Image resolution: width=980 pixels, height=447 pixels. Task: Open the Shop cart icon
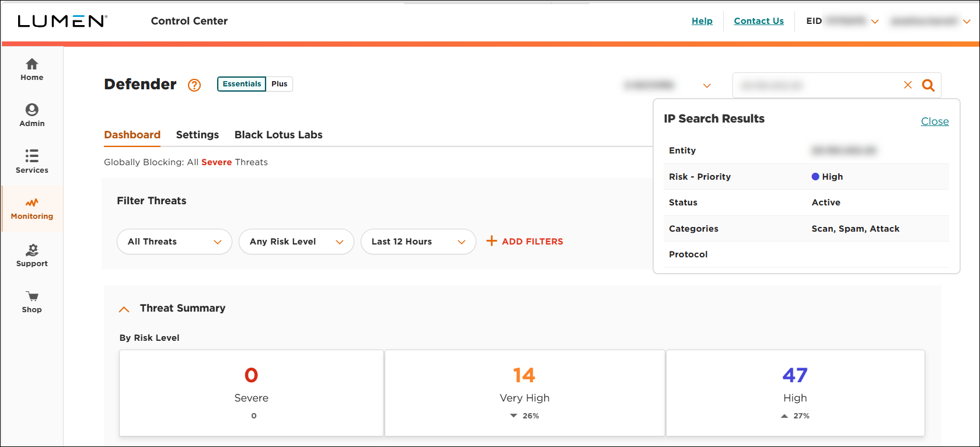(x=32, y=296)
